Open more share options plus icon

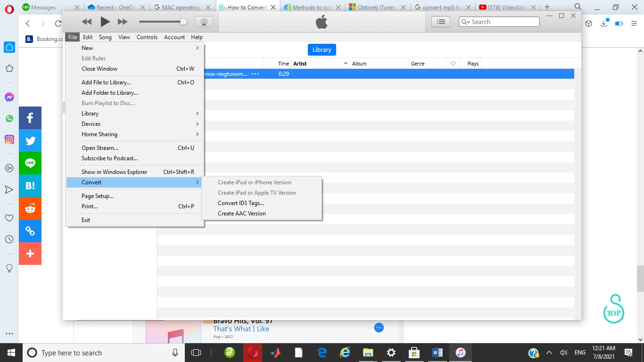coord(30,254)
